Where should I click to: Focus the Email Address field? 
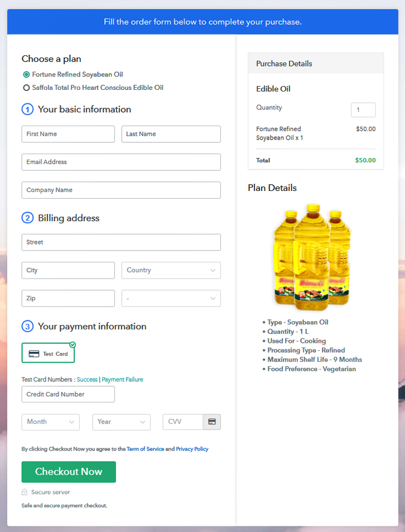[x=121, y=162]
